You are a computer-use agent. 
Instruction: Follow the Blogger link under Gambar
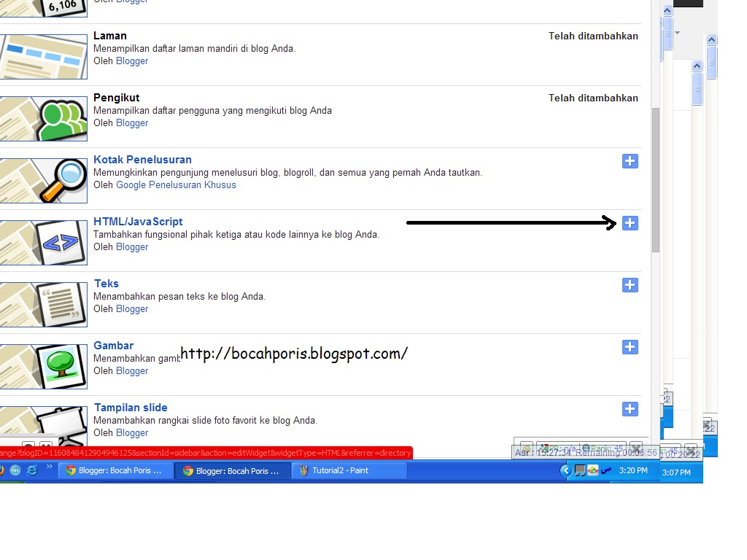tap(132, 370)
